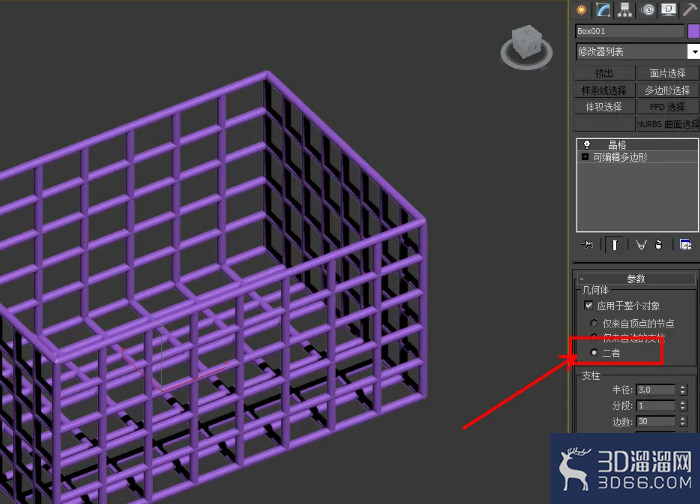Click the Box001 object name field

pos(629,31)
